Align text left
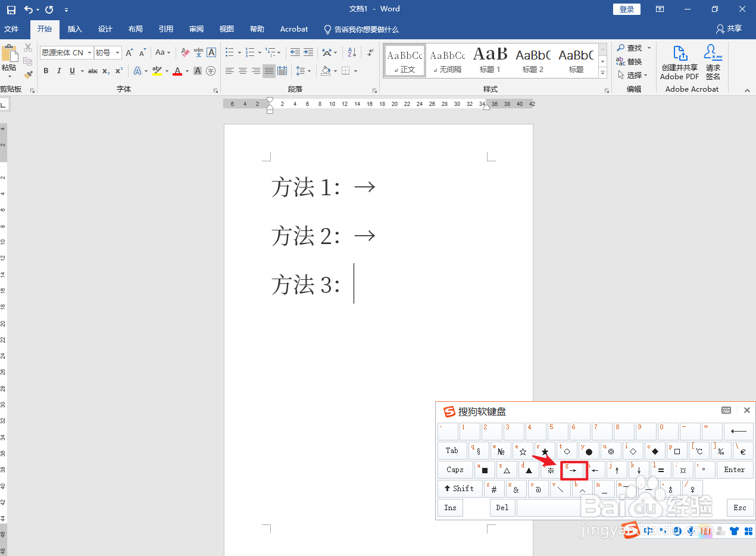 [x=230, y=71]
